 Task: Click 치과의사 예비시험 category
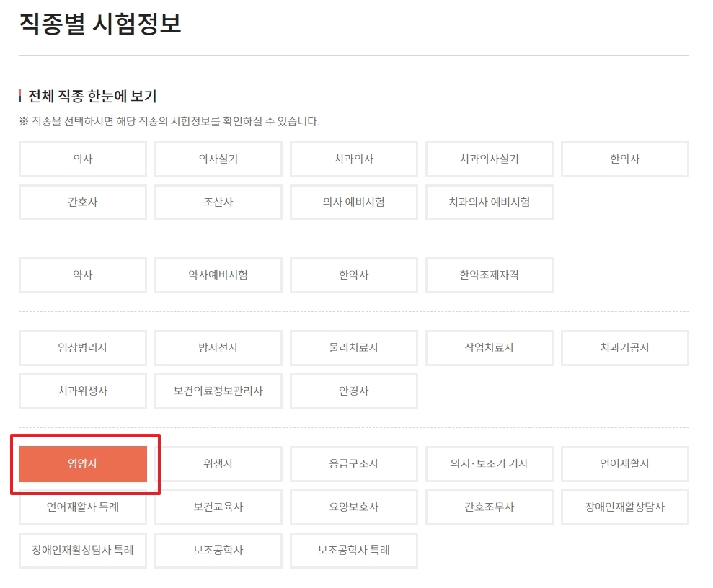pos(489,202)
